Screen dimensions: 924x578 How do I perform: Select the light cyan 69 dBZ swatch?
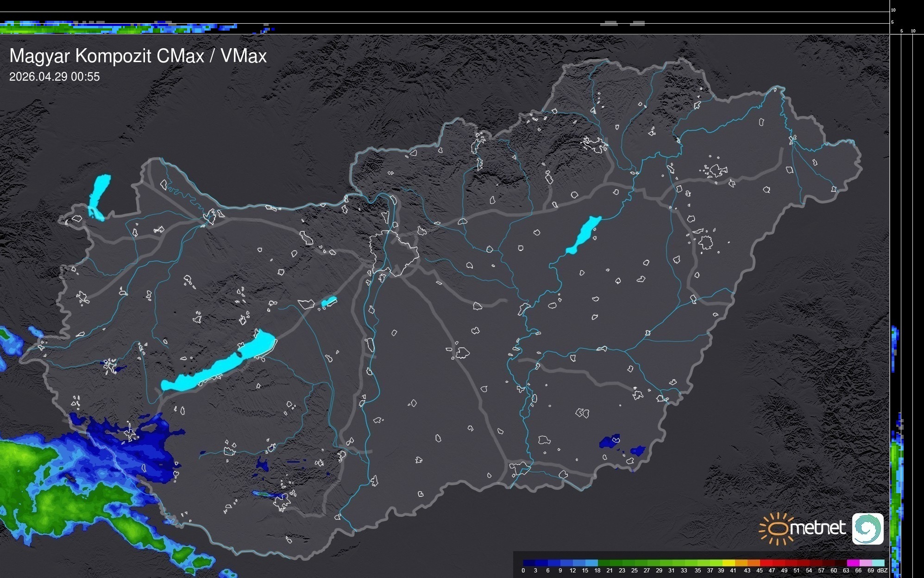coord(877,563)
